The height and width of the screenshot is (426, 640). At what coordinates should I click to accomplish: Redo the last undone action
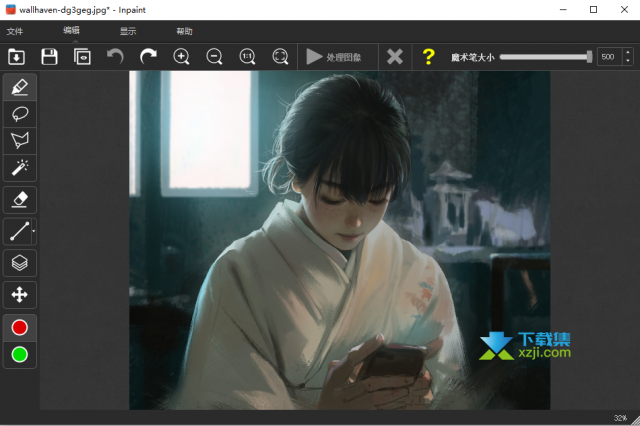point(148,57)
